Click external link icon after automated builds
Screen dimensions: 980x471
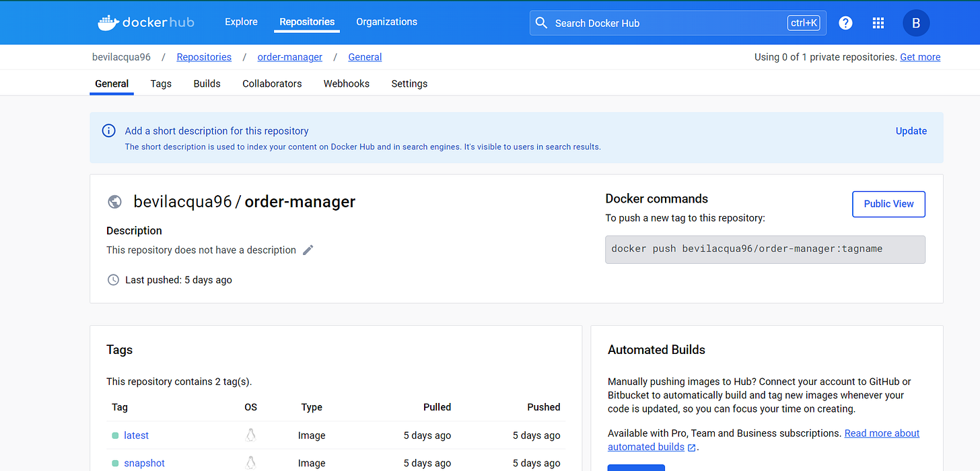tap(692, 447)
